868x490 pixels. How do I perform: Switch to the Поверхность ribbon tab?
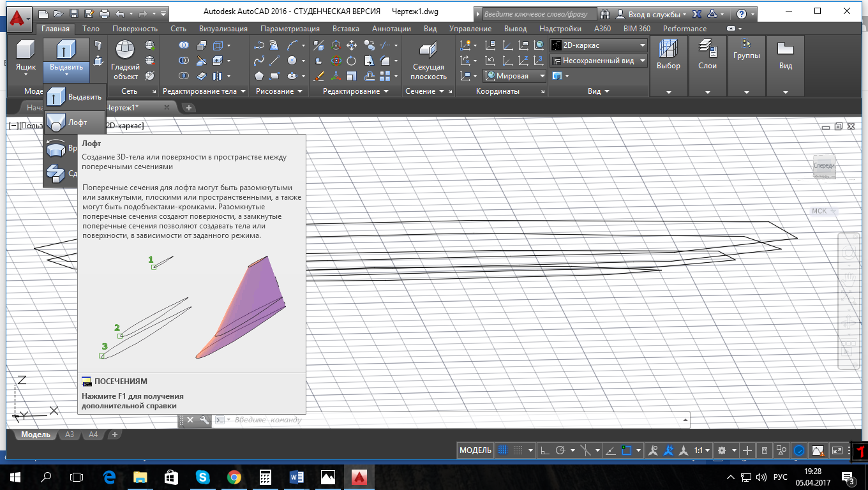point(135,29)
